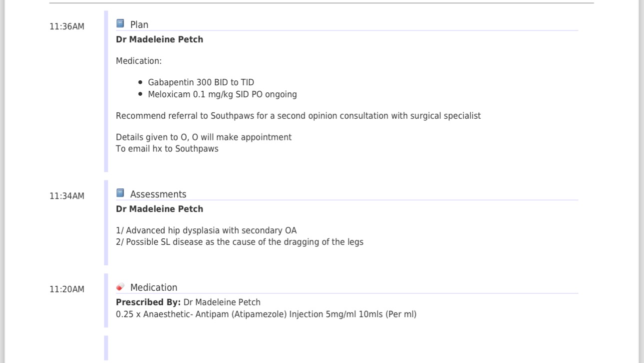Click Dr Madeleine Petch under Plan
This screenshot has height=363, width=644.
(160, 39)
